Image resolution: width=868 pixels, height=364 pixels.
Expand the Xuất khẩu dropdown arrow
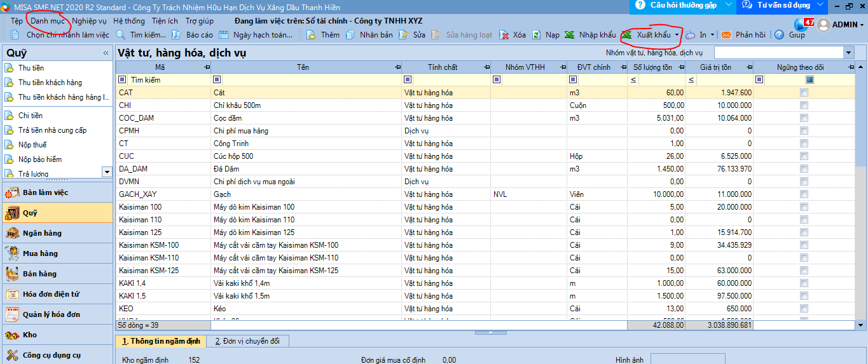(x=678, y=35)
